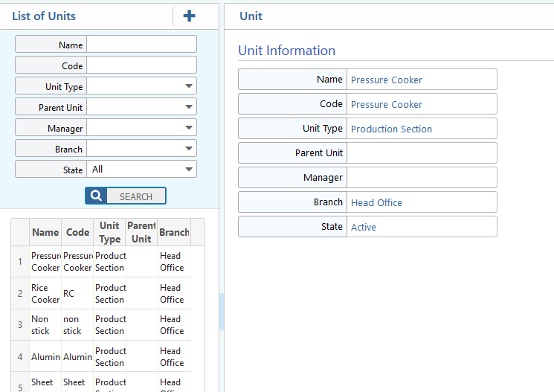
Task: Sort by the Code column header
Action: [x=77, y=232]
